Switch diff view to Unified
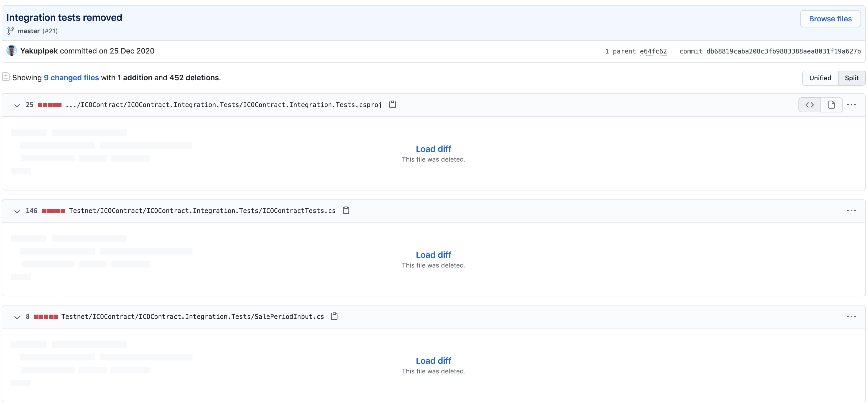868x405 pixels. (x=820, y=78)
